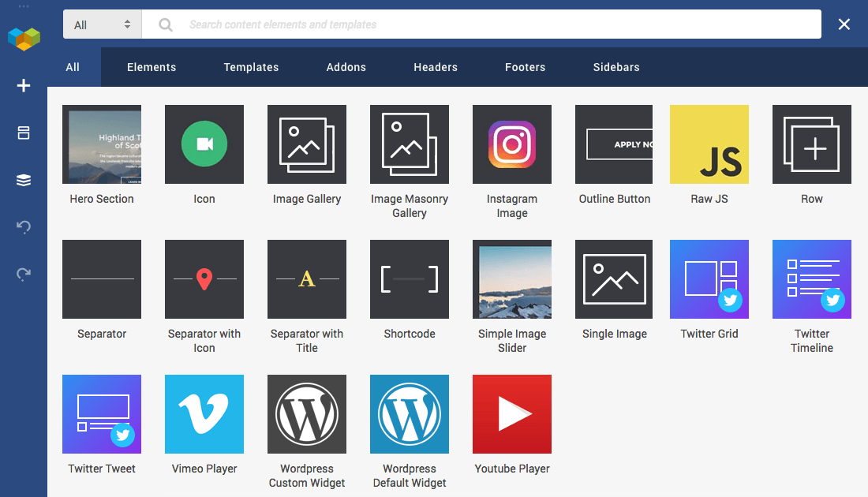This screenshot has height=497, width=868.
Task: Click the 'Twitter Grid' label text
Action: [x=709, y=334]
